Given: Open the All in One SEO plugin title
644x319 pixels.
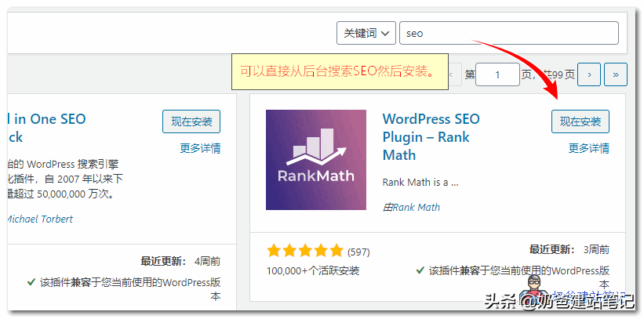Looking at the screenshot, I should (x=46, y=128).
